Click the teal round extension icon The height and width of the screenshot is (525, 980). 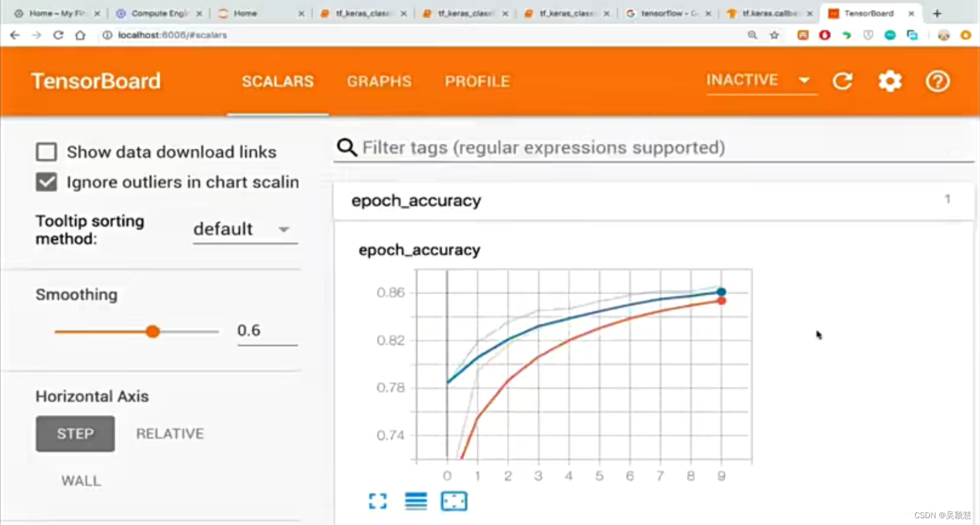(x=890, y=35)
